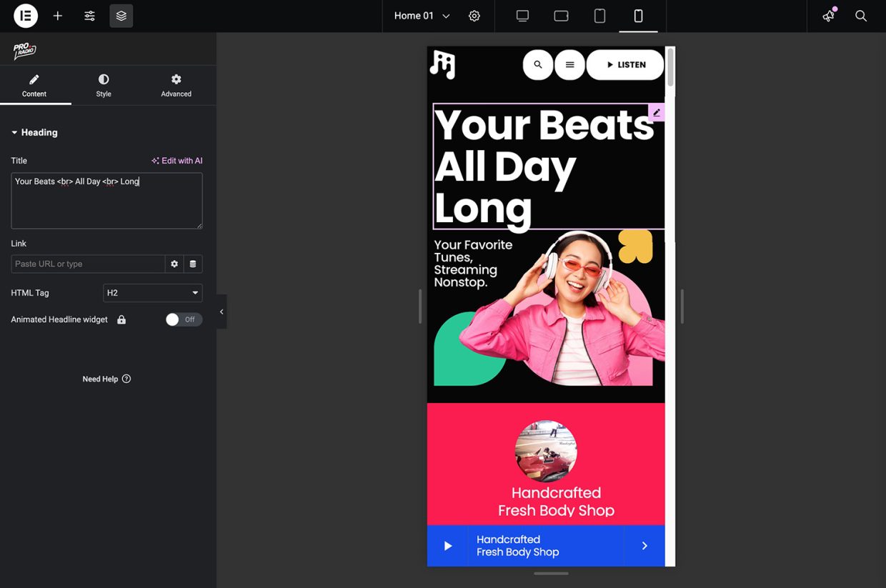Open page settings gear icon

click(x=474, y=16)
